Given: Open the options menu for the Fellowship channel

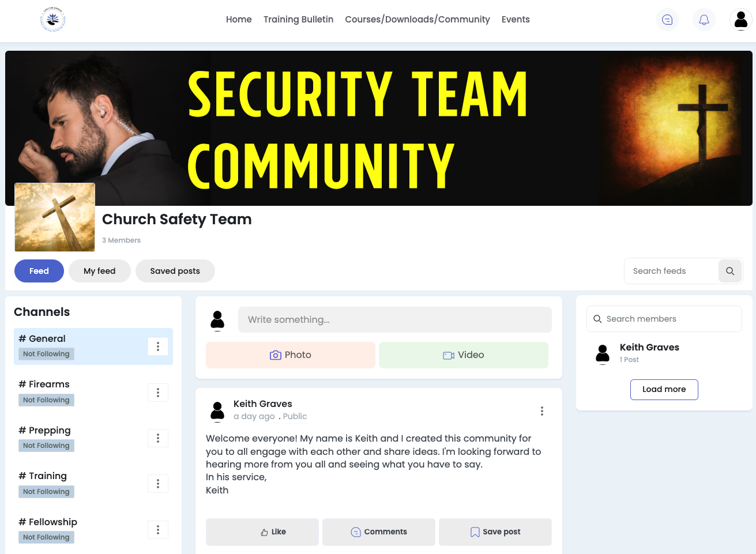Looking at the screenshot, I should 158,529.
